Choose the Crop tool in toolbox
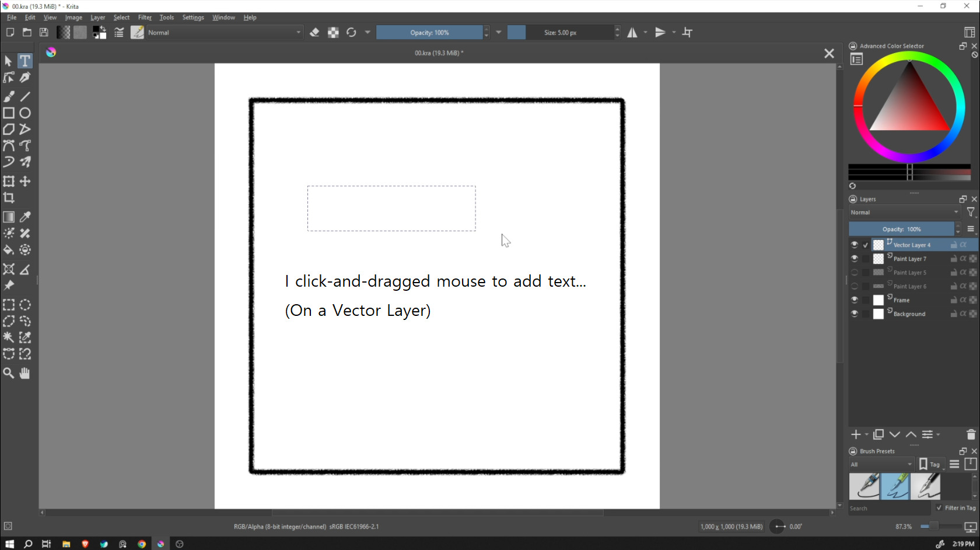 click(9, 198)
